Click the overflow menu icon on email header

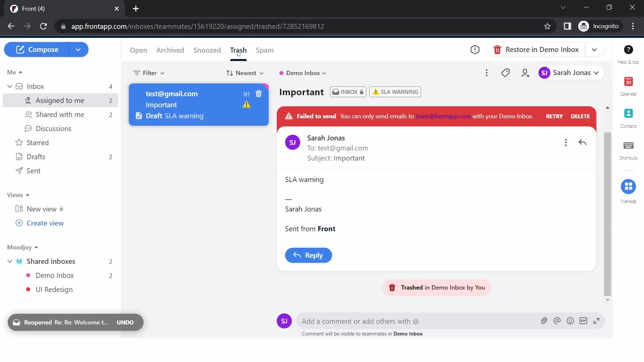[566, 142]
